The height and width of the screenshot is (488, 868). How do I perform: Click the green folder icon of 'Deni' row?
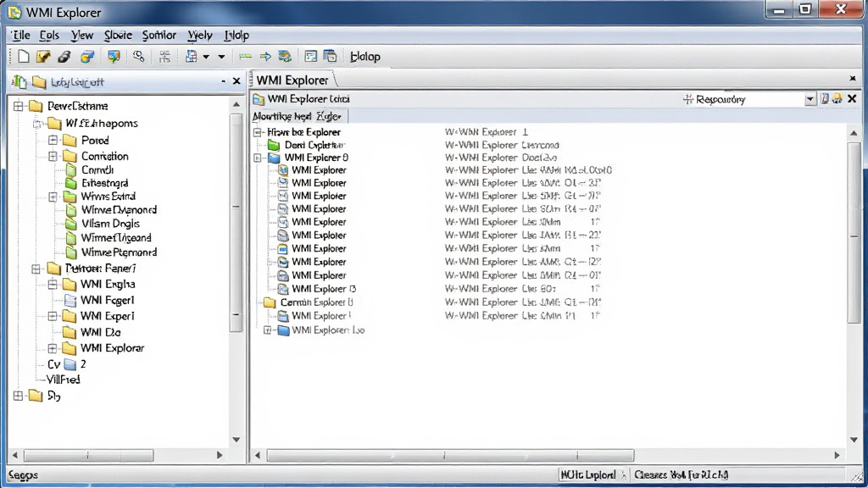(x=274, y=145)
